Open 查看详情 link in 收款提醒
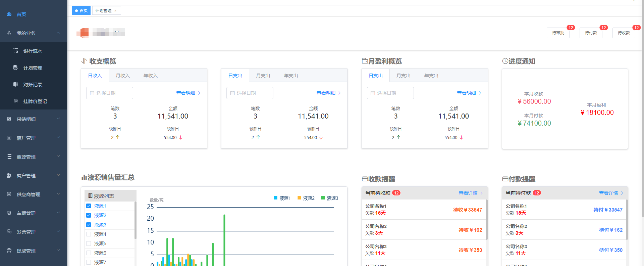 pos(471,193)
